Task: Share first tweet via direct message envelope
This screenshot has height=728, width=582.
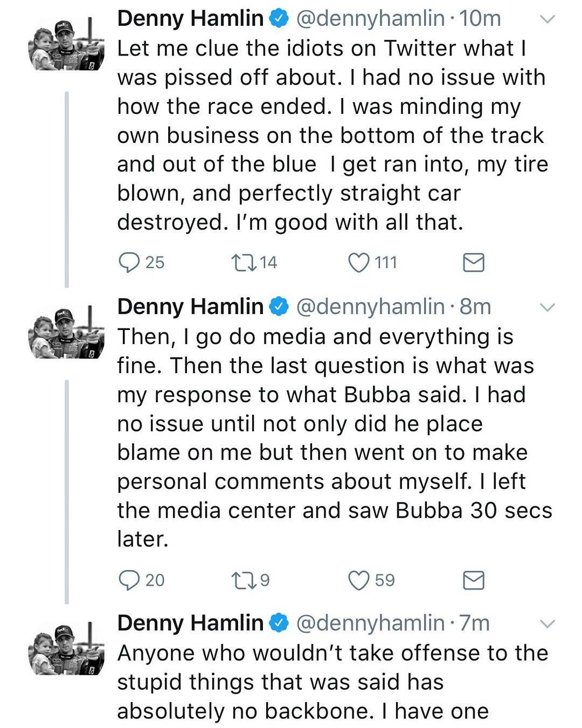Action: pyautogui.click(x=474, y=263)
